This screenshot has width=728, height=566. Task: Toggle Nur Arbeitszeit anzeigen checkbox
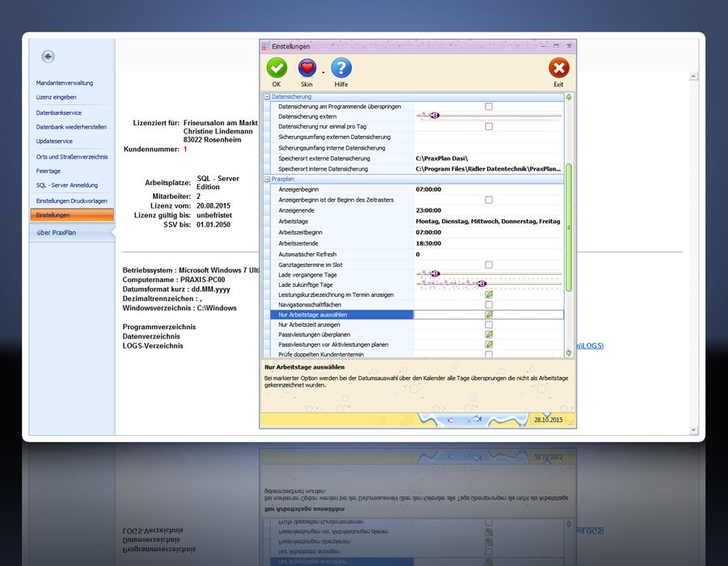[x=489, y=325]
